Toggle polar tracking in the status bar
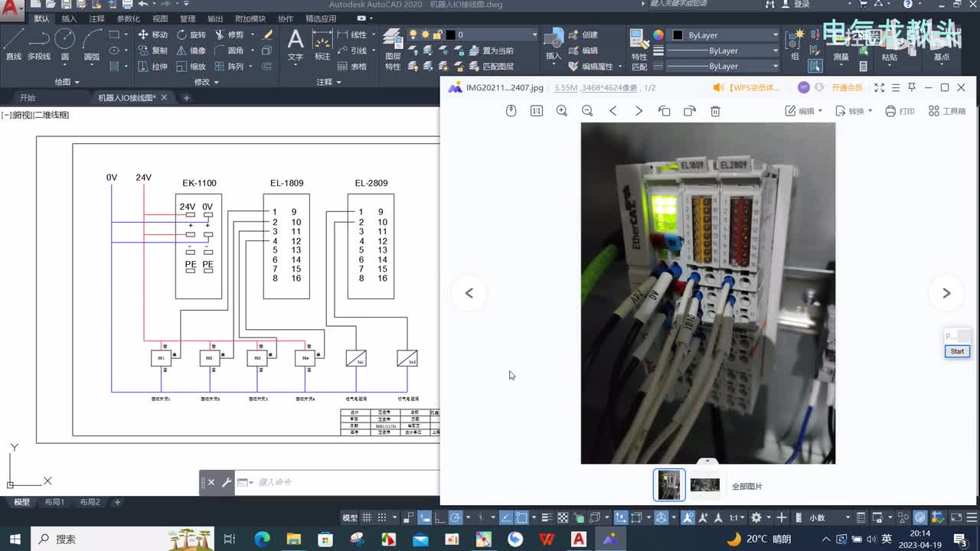Viewport: 980px width, 551px height. (456, 517)
